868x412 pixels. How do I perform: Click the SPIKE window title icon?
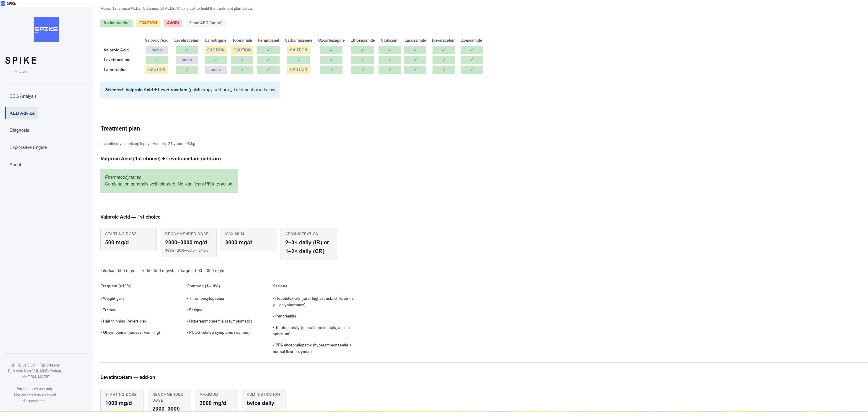coord(3,3)
